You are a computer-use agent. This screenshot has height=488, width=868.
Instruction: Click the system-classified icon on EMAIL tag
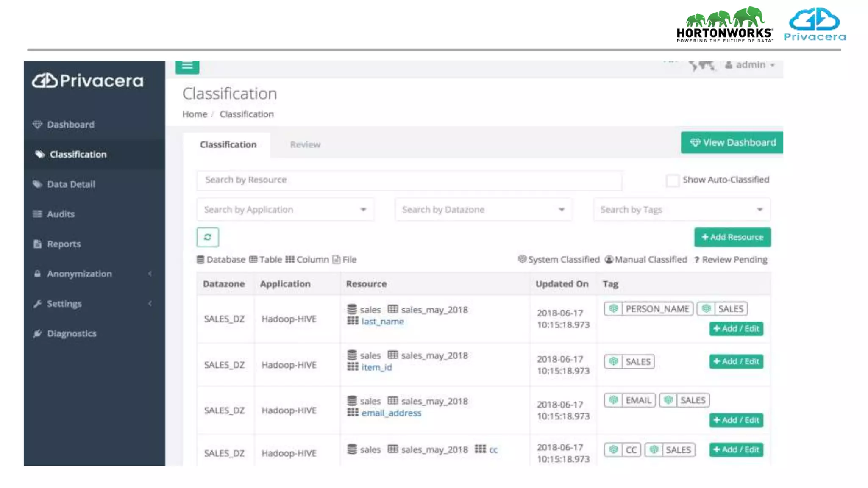click(613, 400)
